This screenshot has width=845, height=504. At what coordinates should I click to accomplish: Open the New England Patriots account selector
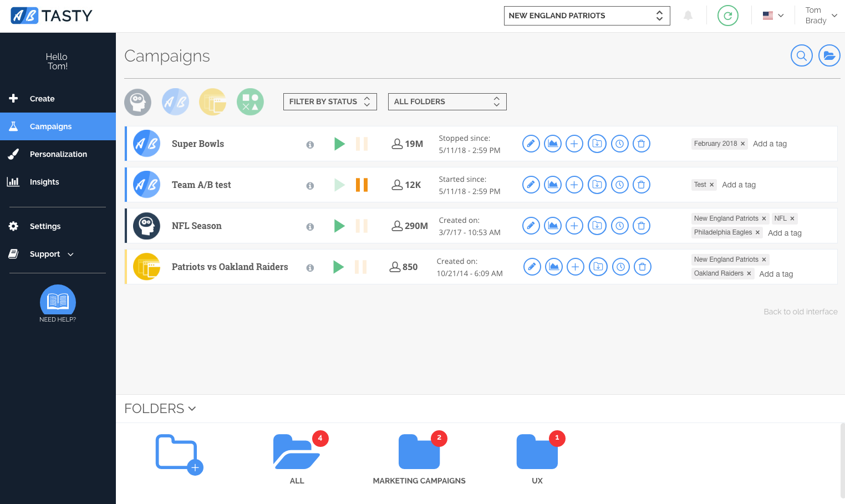point(587,16)
